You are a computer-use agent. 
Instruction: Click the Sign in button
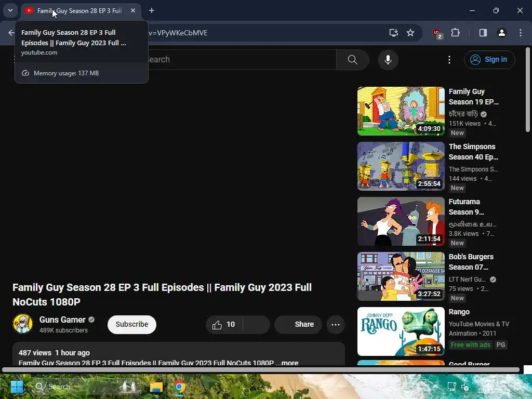pyautogui.click(x=489, y=60)
